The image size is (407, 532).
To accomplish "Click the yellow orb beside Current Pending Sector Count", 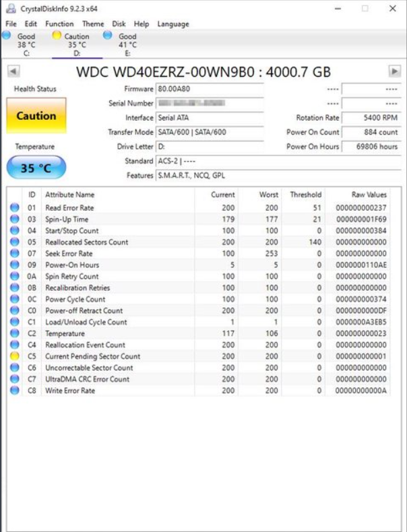I will coord(15,356).
